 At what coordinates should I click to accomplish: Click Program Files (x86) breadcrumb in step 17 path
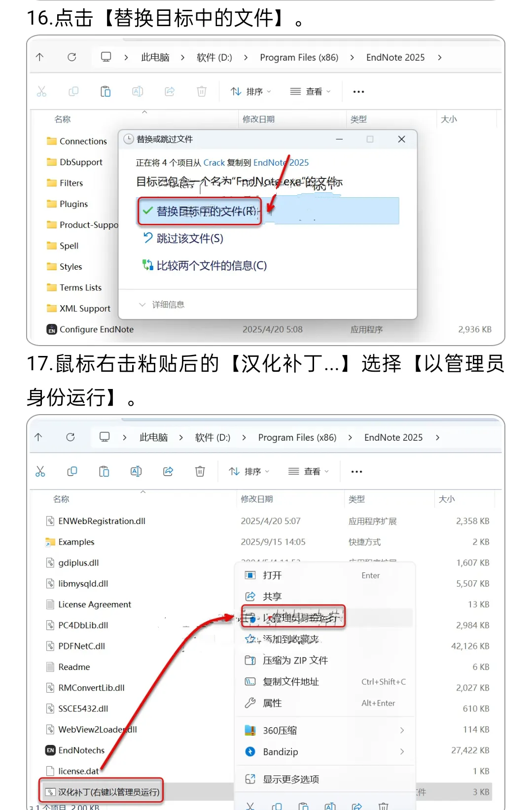pyautogui.click(x=297, y=437)
